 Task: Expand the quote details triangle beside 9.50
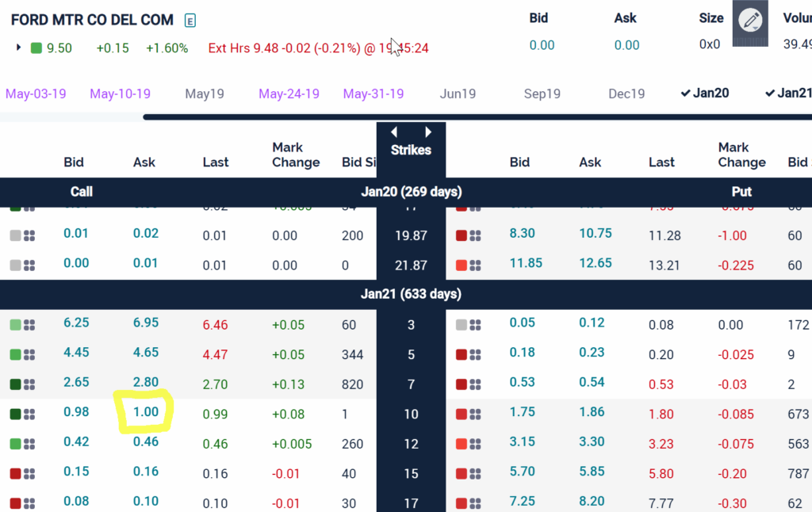click(19, 48)
